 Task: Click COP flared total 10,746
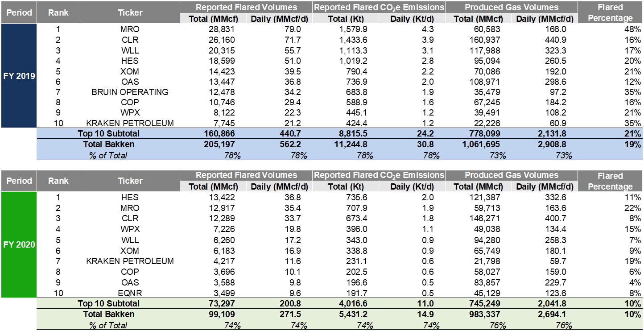222,102
